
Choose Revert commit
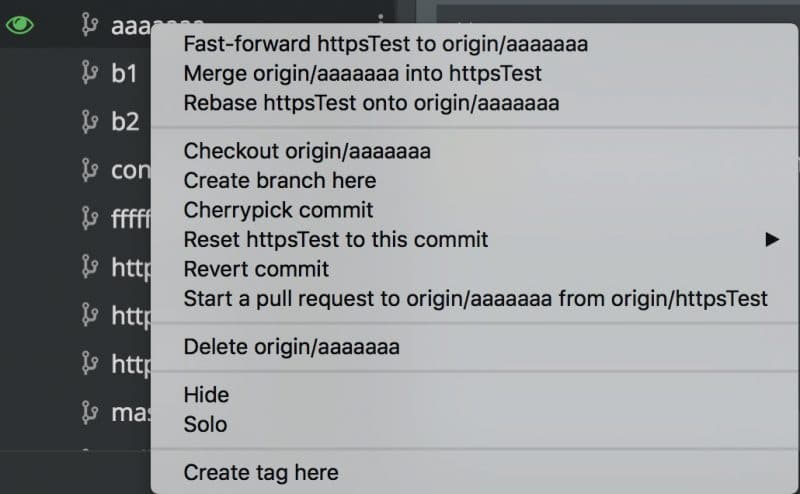tap(256, 269)
